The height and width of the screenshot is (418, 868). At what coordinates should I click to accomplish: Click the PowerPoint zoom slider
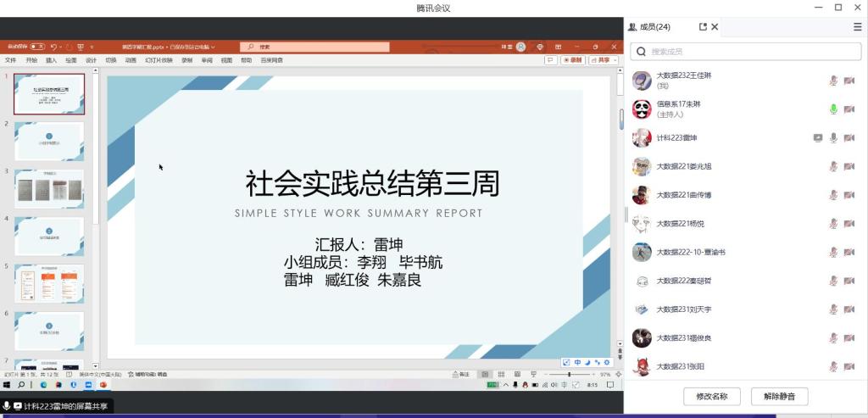point(570,374)
